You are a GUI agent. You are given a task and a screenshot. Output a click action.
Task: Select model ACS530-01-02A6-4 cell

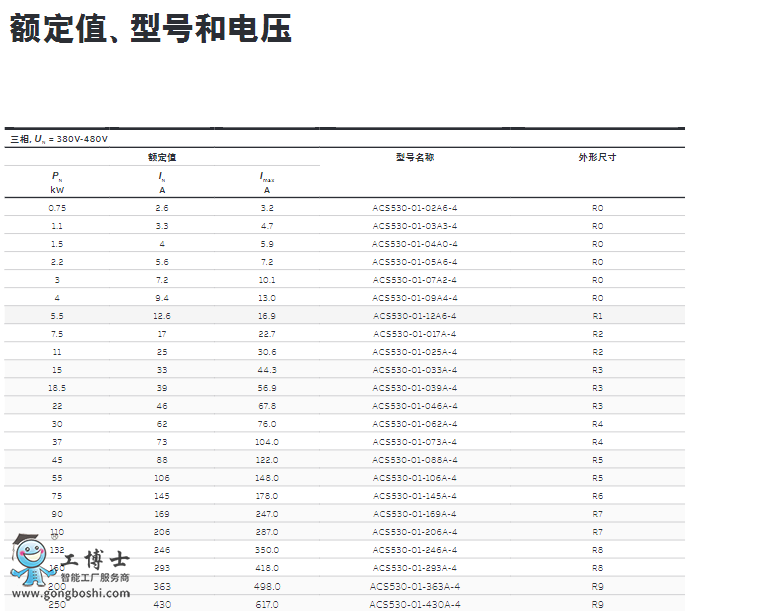point(415,208)
